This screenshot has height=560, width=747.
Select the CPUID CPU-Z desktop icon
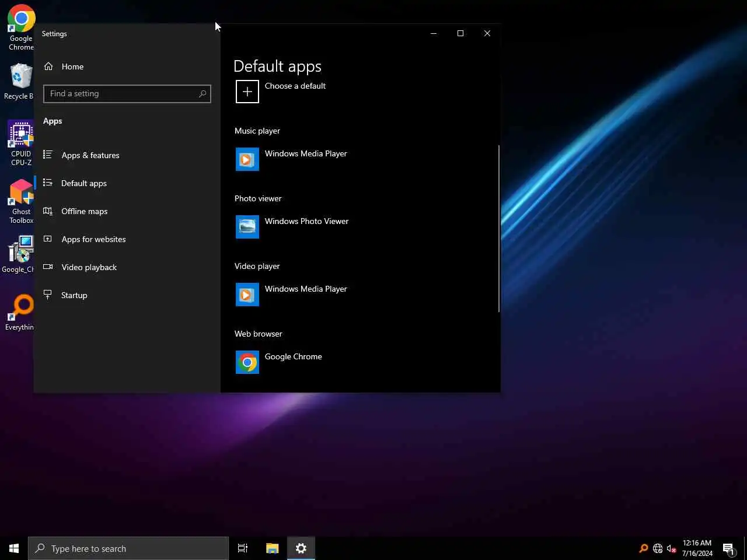click(21, 143)
